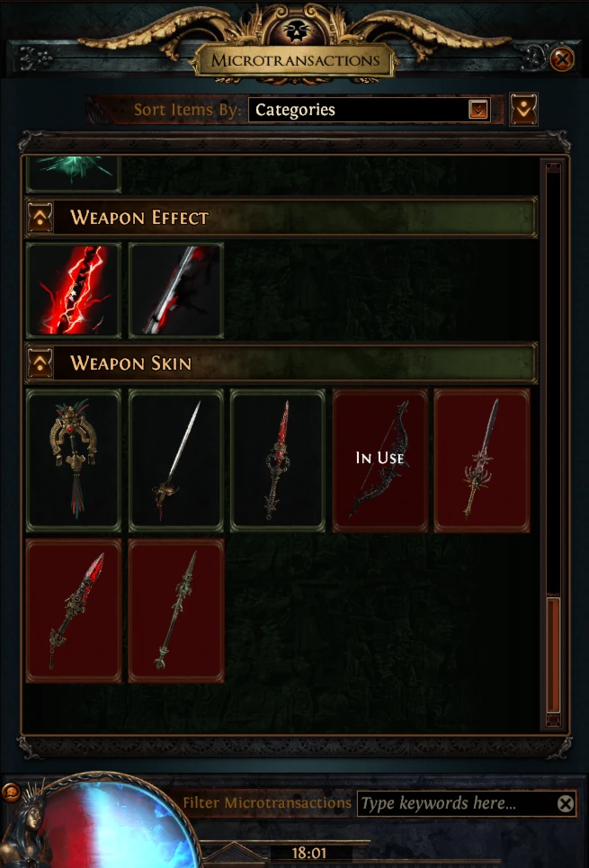Select the dark blood blade weapon effect
Image resolution: width=589 pixels, height=868 pixels.
pyautogui.click(x=176, y=291)
